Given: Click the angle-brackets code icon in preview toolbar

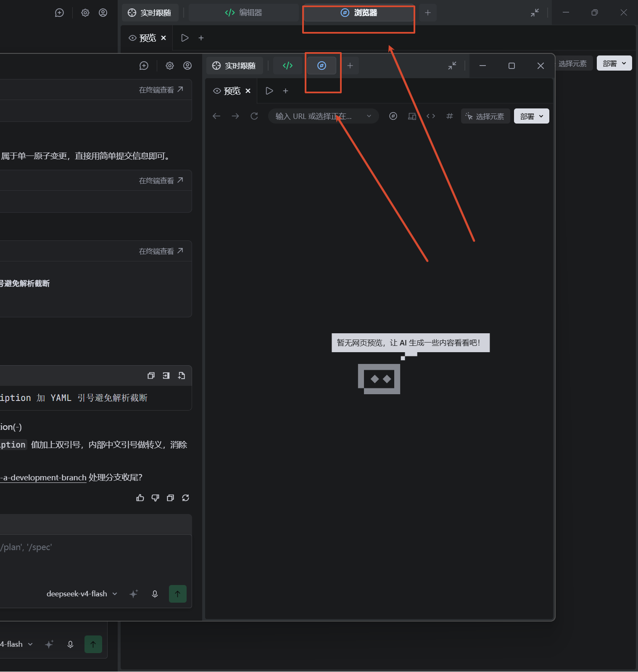Looking at the screenshot, I should coord(431,116).
